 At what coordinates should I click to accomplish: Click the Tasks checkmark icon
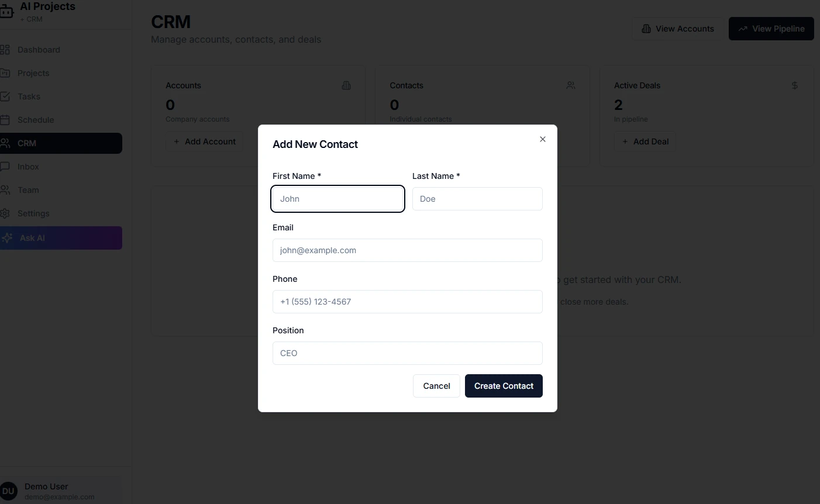tap(5, 96)
